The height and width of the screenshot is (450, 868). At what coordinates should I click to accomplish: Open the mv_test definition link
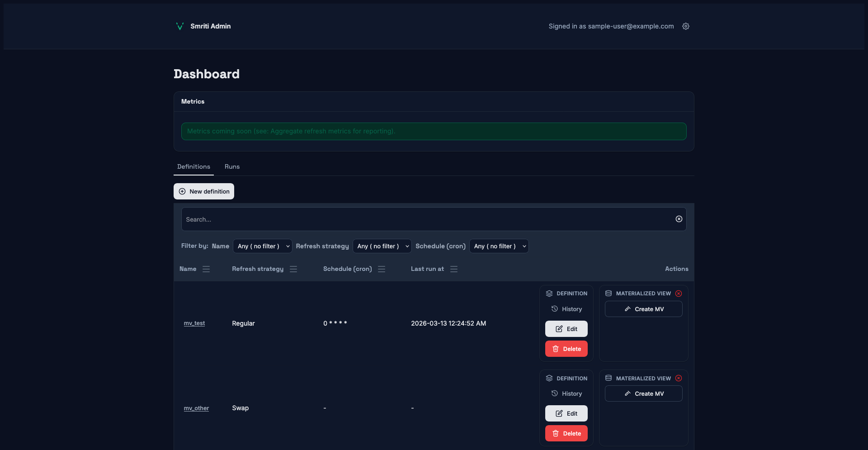[194, 323]
